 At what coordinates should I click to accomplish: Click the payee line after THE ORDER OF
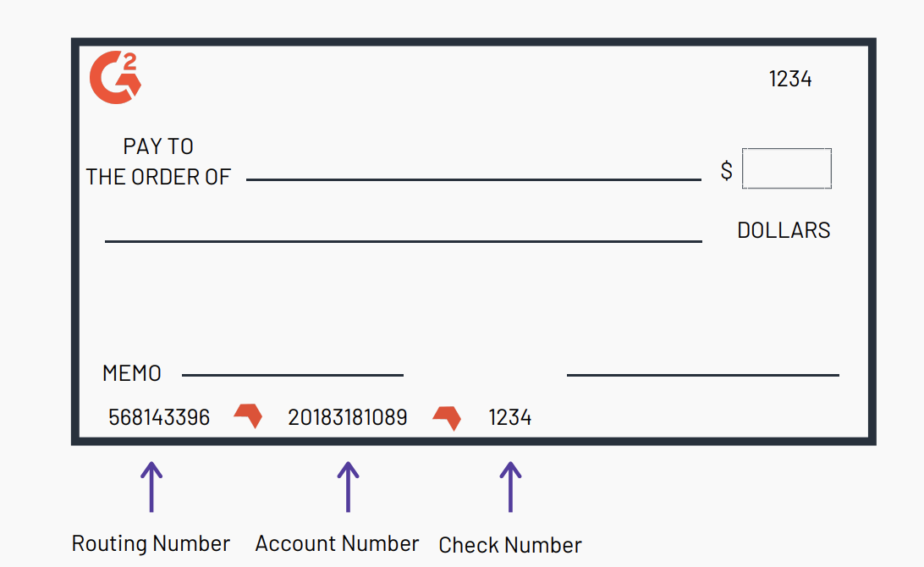tap(473, 179)
